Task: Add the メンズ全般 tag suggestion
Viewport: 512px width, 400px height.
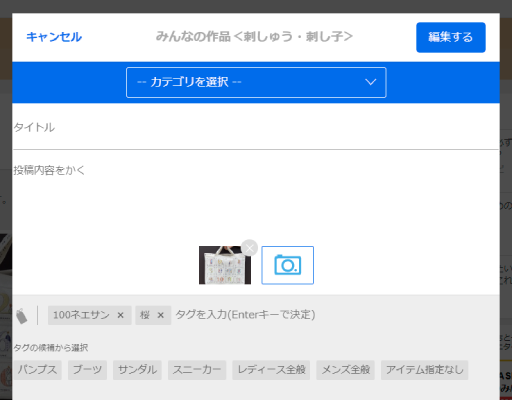Action: pos(346,370)
